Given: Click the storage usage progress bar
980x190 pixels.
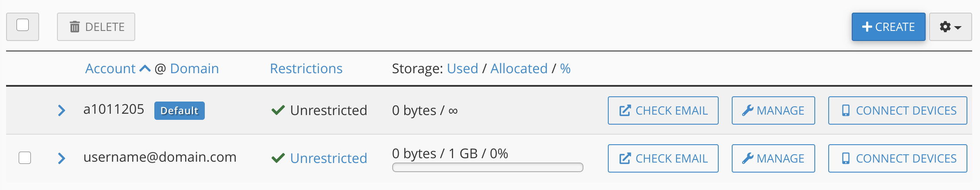Looking at the screenshot, I should [x=487, y=168].
